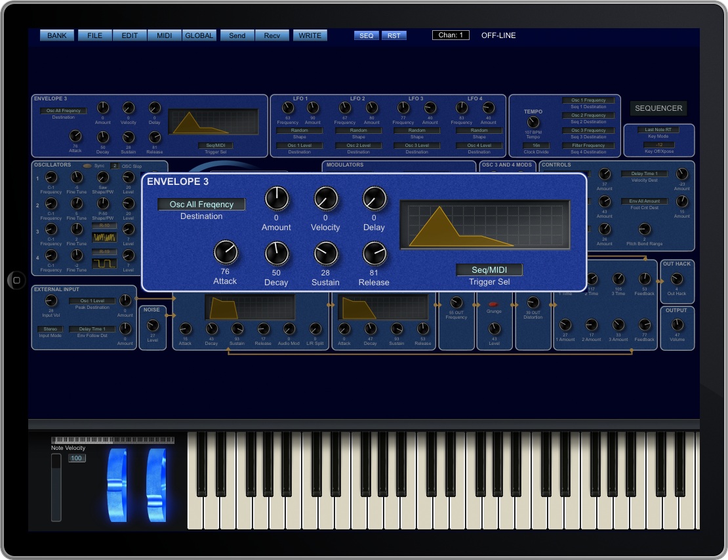
Task: Click the WRITE button
Action: click(x=310, y=35)
